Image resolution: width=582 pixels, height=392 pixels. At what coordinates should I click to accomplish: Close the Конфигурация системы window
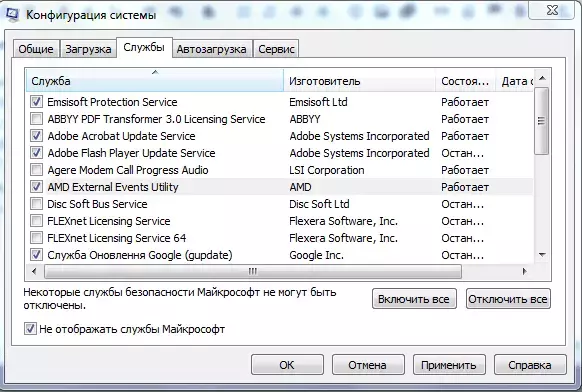pos(552,10)
